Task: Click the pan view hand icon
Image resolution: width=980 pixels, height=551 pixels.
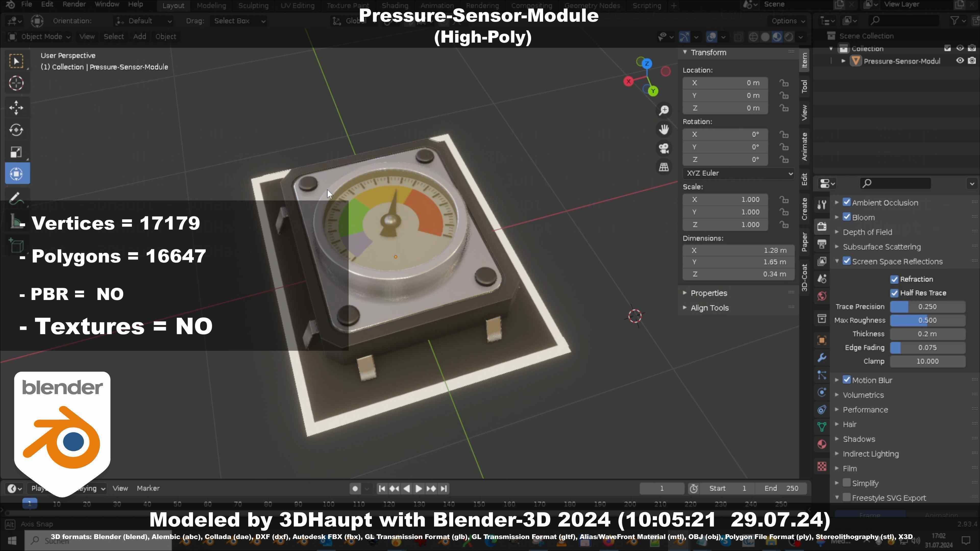Action: pyautogui.click(x=664, y=130)
